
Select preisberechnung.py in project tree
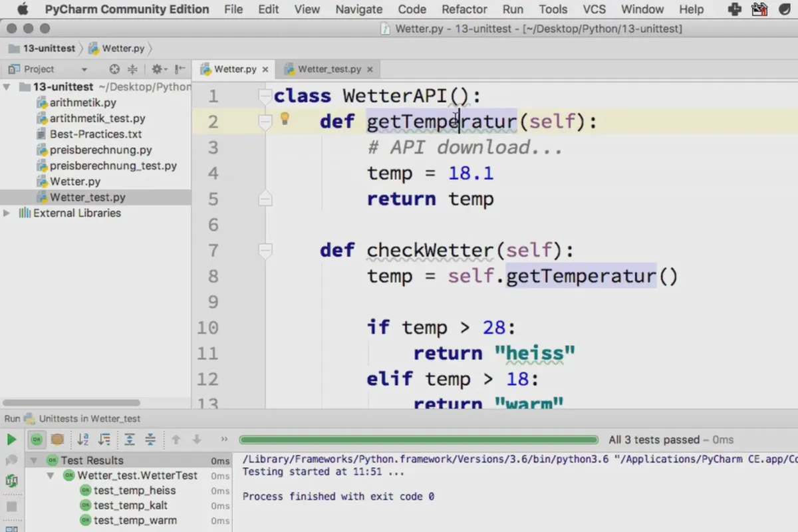(x=100, y=150)
